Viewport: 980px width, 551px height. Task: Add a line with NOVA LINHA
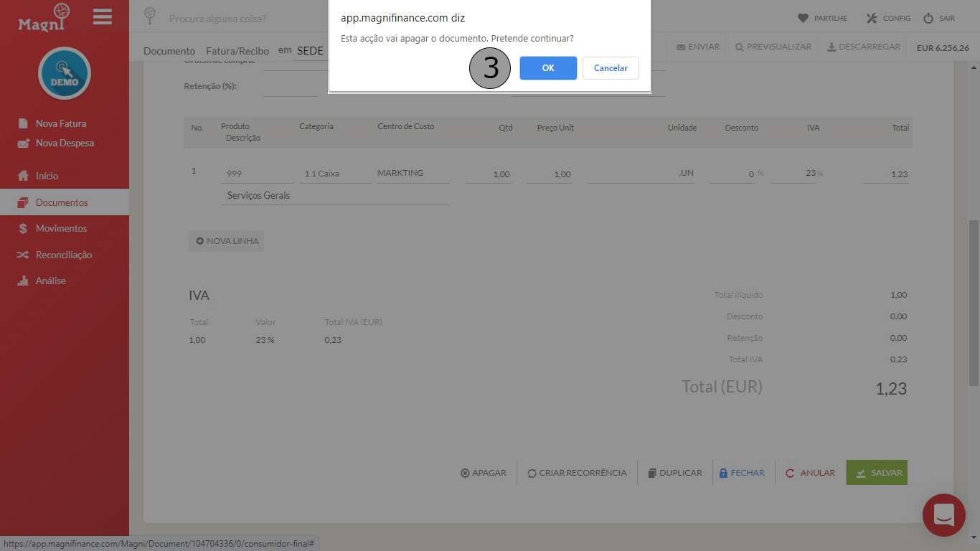[226, 241]
